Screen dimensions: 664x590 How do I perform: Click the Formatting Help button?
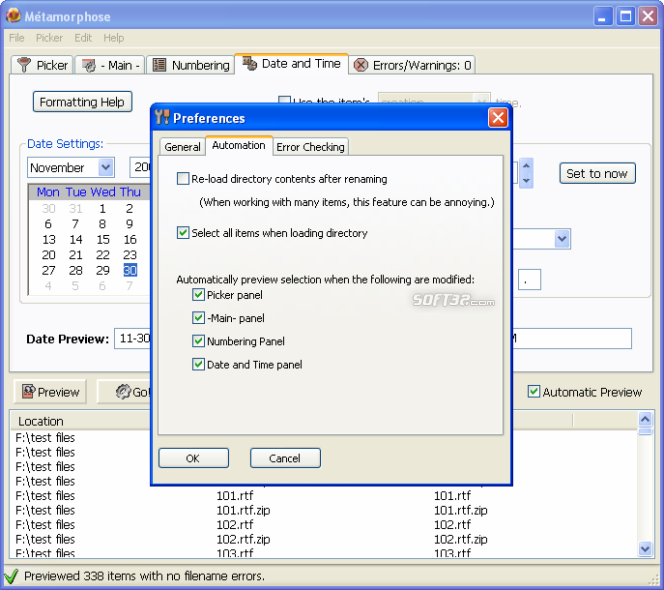click(x=82, y=102)
